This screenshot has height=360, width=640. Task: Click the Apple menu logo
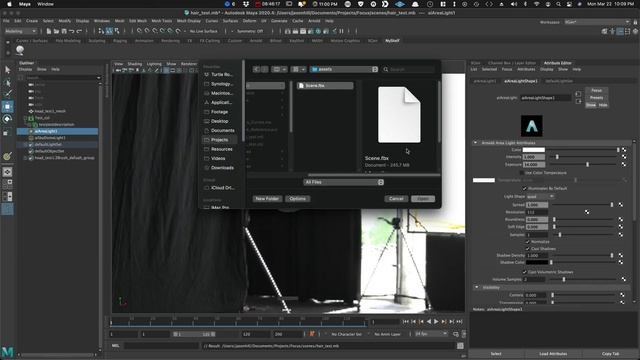coord(9,4)
